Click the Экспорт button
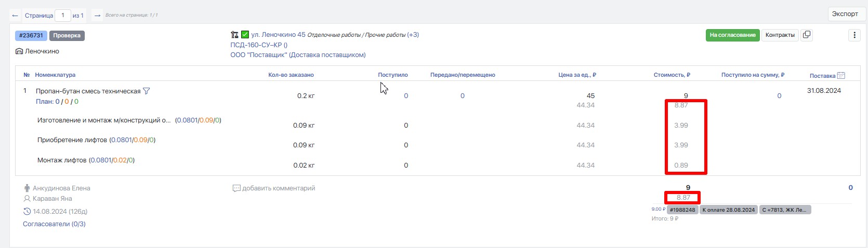The height and width of the screenshot is (248, 868). [845, 14]
